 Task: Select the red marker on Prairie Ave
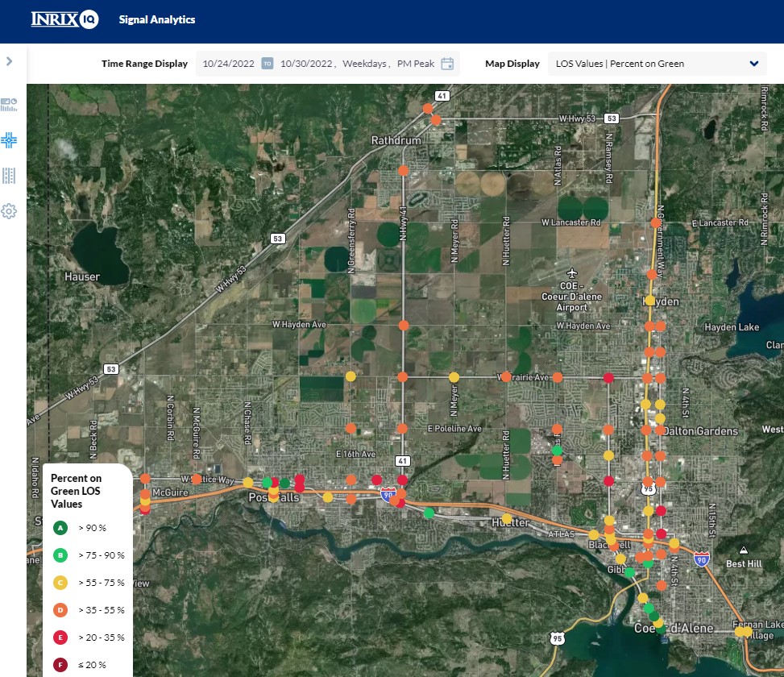[x=608, y=377]
